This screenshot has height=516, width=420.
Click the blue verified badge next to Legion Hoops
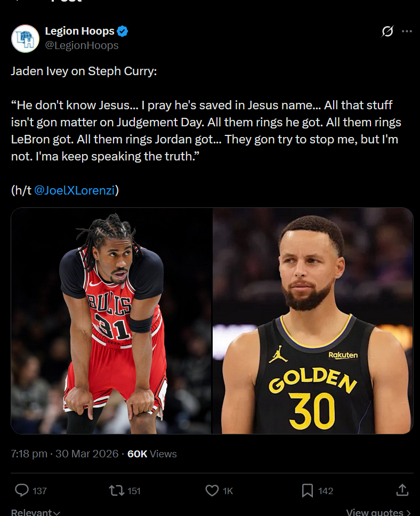123,31
